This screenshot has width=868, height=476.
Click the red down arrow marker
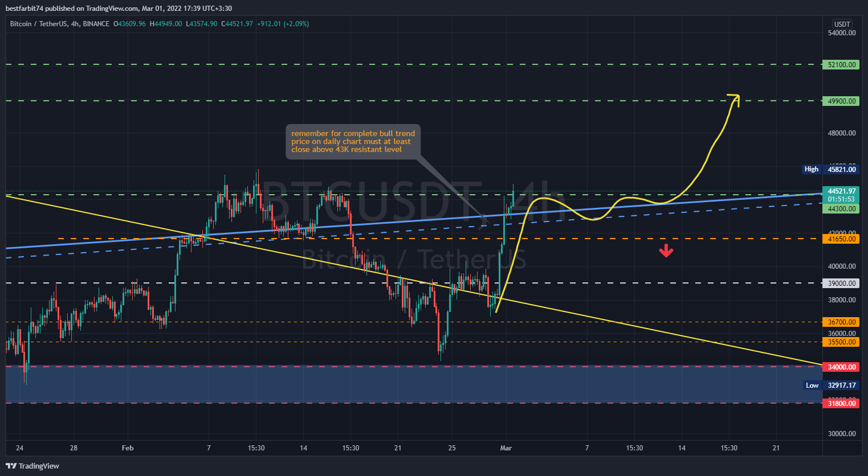pos(666,251)
